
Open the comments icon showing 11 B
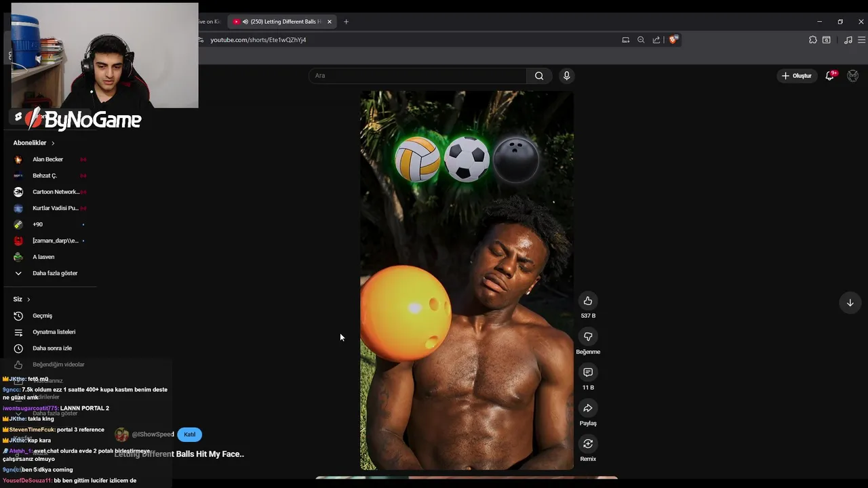pyautogui.click(x=588, y=372)
